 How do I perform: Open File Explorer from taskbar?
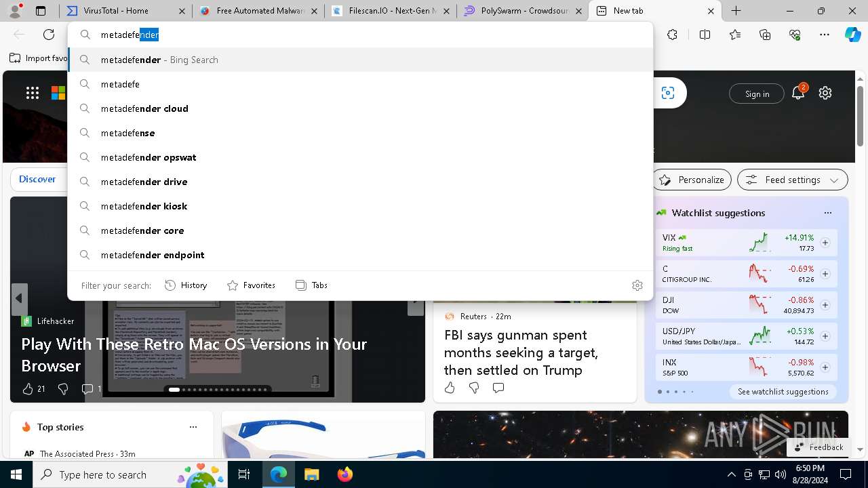(311, 474)
